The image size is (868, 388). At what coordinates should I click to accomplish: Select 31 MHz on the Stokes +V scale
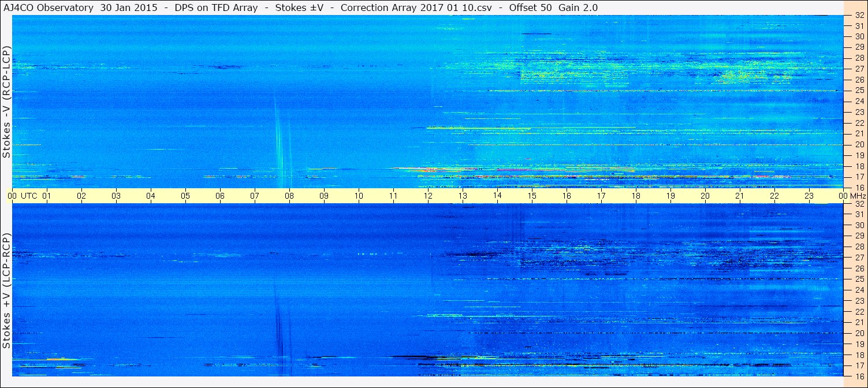(859, 214)
